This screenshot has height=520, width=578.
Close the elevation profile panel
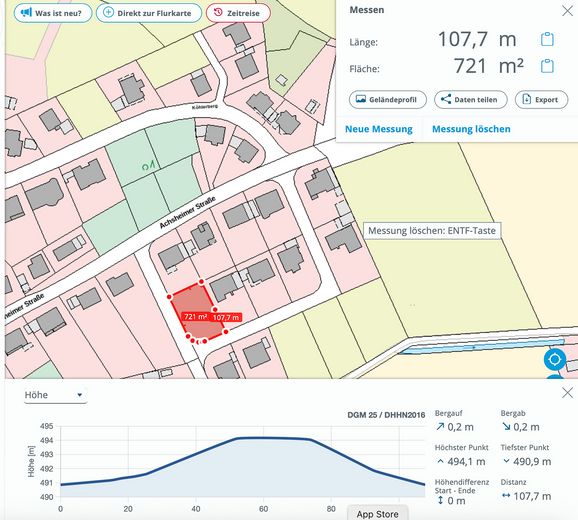(x=567, y=392)
